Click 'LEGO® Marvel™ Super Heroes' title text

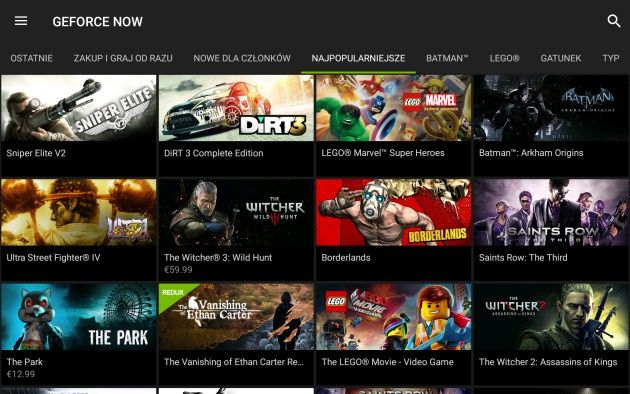(x=383, y=153)
